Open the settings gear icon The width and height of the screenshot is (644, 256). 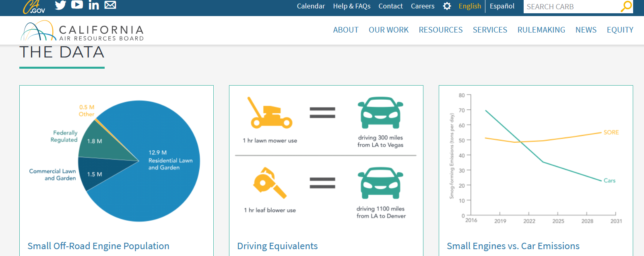click(x=447, y=6)
